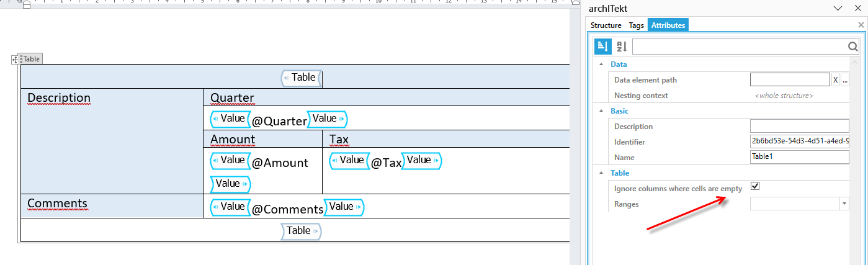Click the search magnifier icon
The image size is (868, 265).
(x=852, y=47)
